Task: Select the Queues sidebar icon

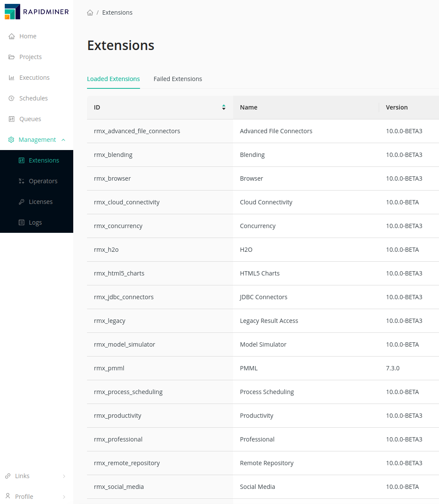Action: (11, 119)
